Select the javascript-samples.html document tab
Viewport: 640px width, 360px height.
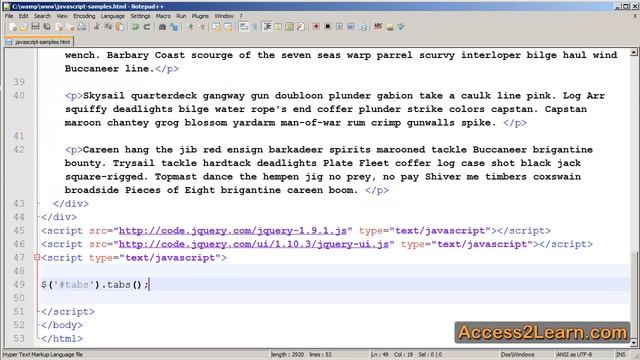click(38, 42)
